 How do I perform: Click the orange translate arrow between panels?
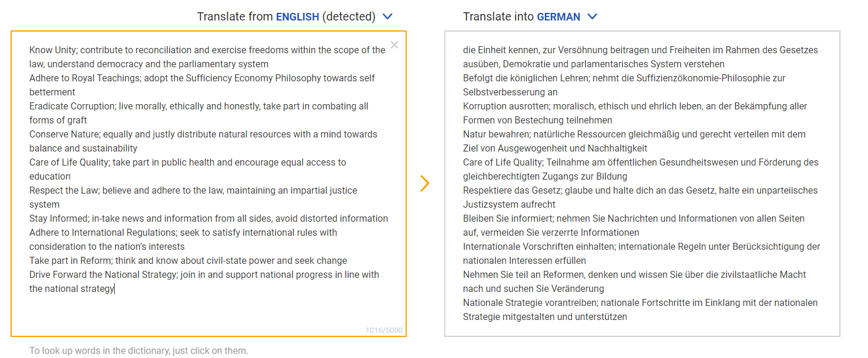pos(425,184)
